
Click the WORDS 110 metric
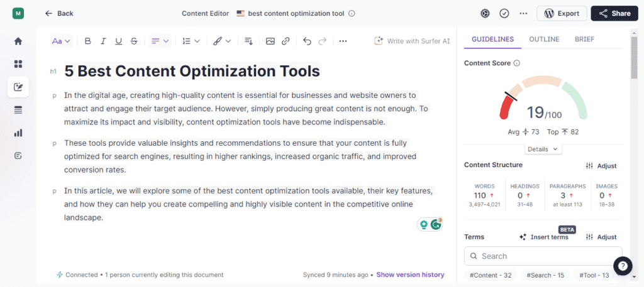coord(484,195)
